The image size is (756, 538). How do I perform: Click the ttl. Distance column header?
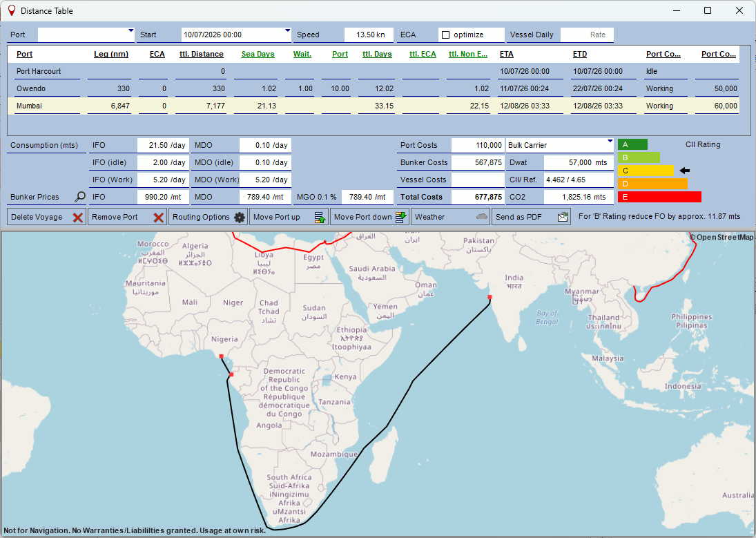(x=202, y=54)
